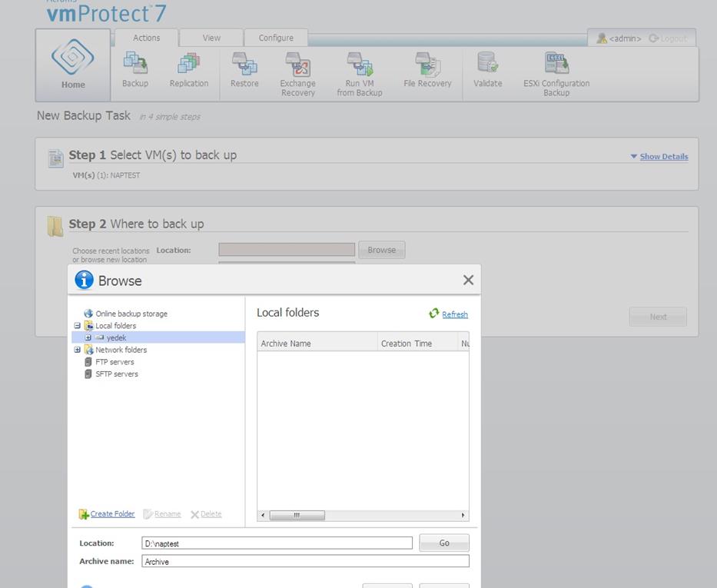717x588 pixels.
Task: Sort by Creation Time column header
Action: (417, 343)
